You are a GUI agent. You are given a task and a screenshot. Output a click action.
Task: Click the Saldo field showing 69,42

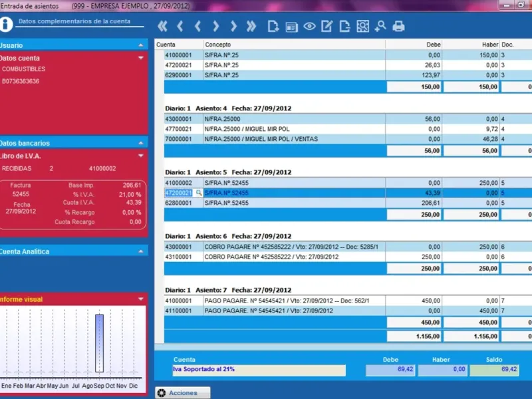[494, 370]
